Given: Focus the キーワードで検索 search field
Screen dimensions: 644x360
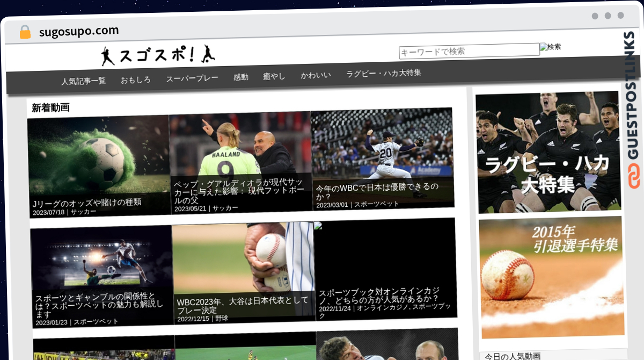Looking at the screenshot, I should pyautogui.click(x=469, y=51).
